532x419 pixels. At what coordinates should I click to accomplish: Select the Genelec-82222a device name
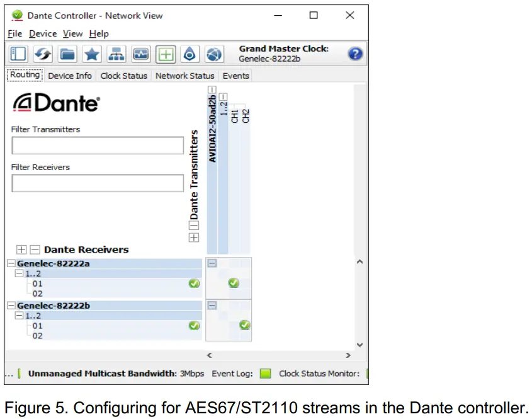click(54, 263)
